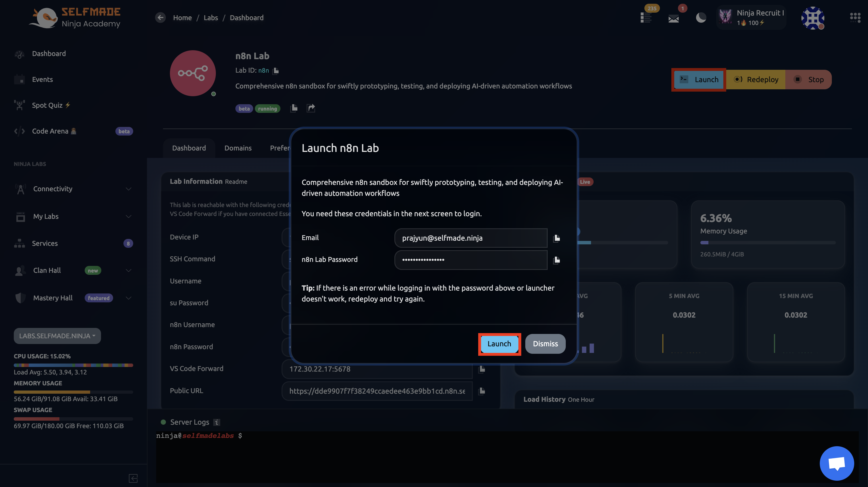Expand the Connectivity section chevron
The width and height of the screenshot is (868, 487).
tap(128, 189)
